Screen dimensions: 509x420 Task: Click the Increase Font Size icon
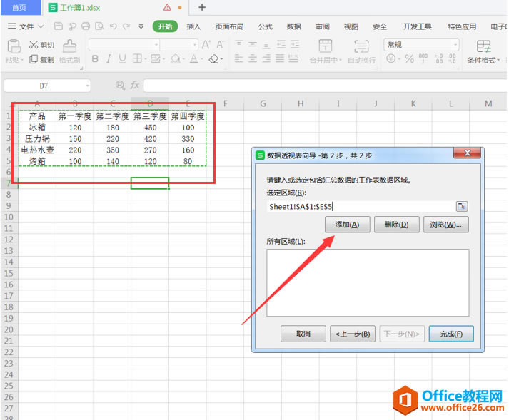(206, 44)
